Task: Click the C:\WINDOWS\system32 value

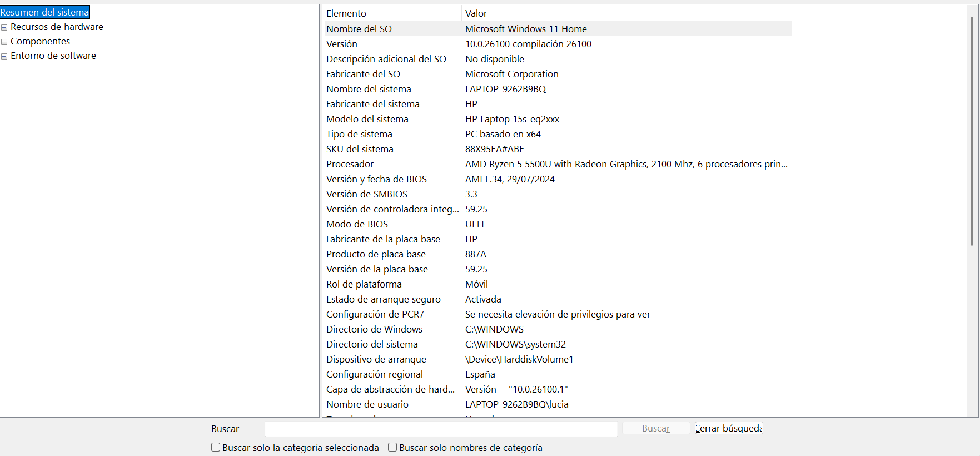Action: [515, 344]
